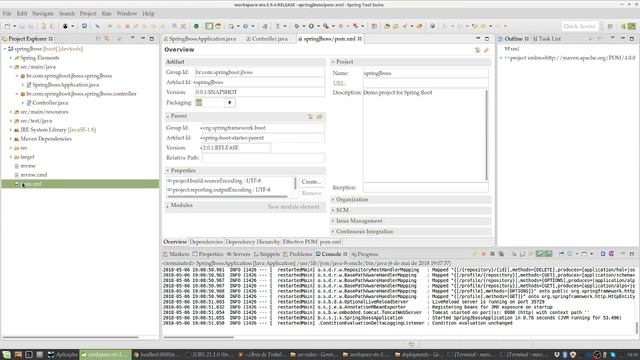Toggle Link with Editor in Project Explorer
This screenshot has width=640, height=360.
point(107,39)
